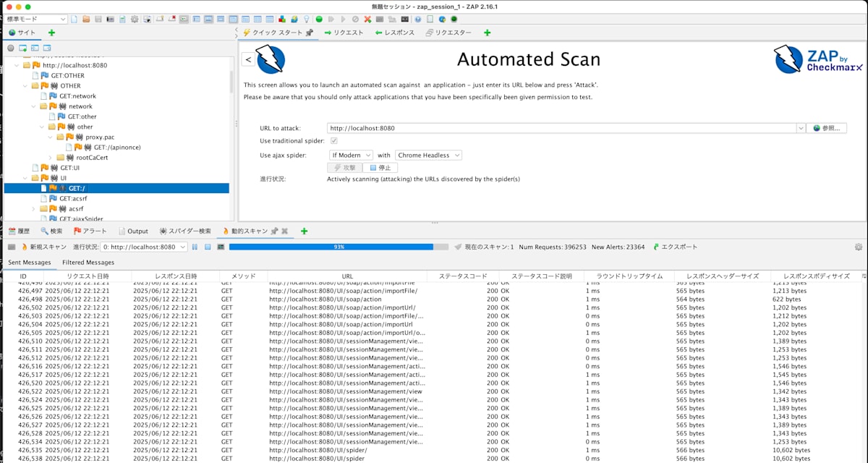Pause the active scan
The width and height of the screenshot is (868, 463).
[195, 247]
